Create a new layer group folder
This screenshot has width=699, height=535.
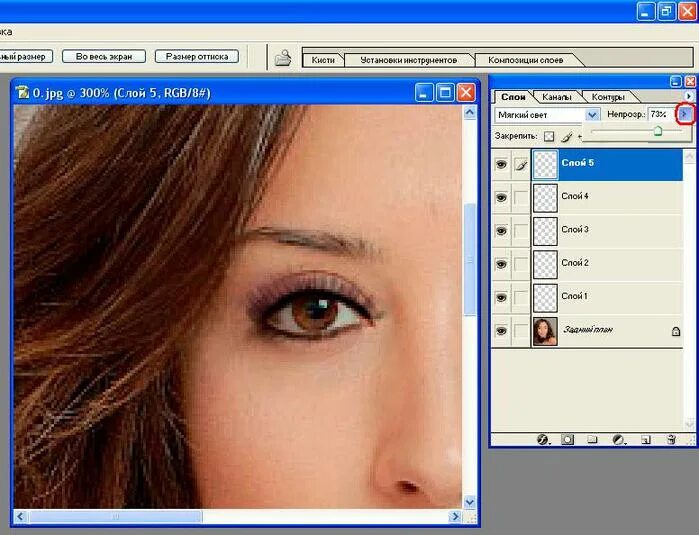(x=592, y=440)
